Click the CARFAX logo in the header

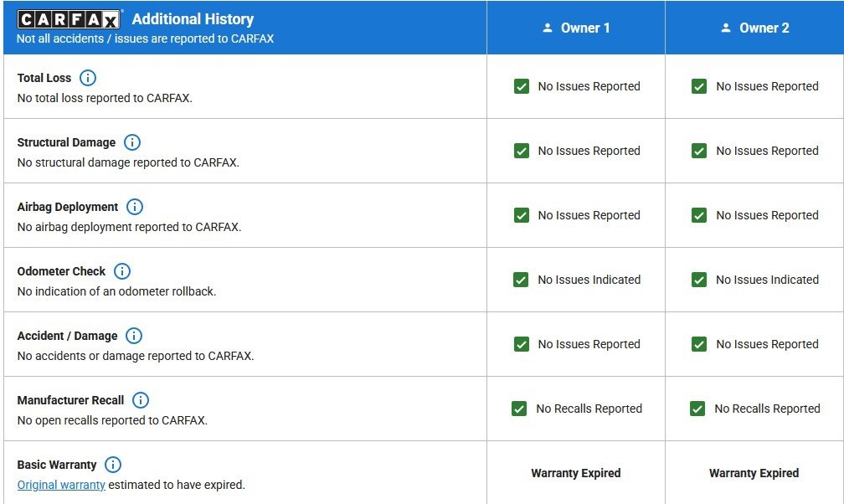pyautogui.click(x=69, y=19)
